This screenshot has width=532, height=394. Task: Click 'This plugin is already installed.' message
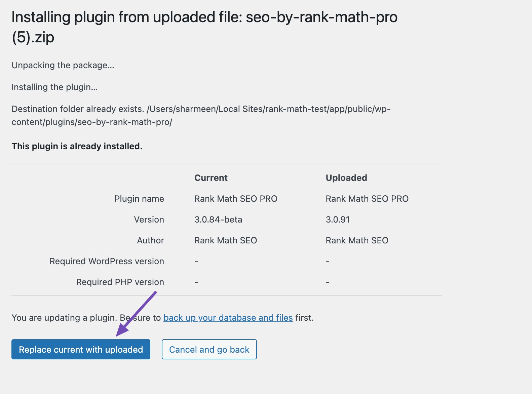tap(77, 146)
